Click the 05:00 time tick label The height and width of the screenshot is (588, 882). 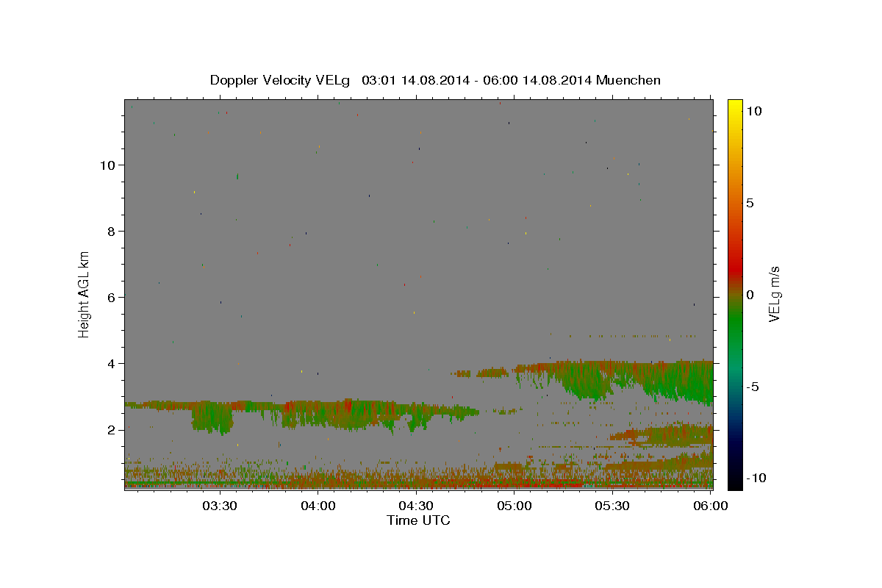514,506
